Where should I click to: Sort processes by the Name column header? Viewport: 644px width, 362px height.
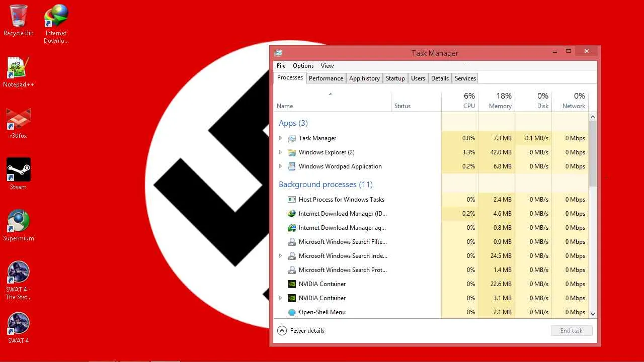(333, 101)
